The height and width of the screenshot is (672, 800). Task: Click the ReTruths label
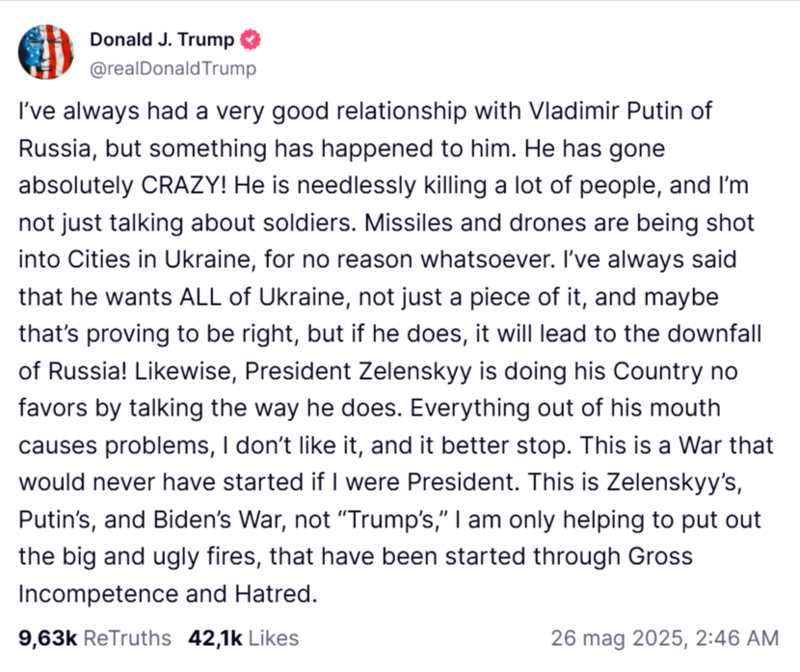pyautogui.click(x=127, y=638)
